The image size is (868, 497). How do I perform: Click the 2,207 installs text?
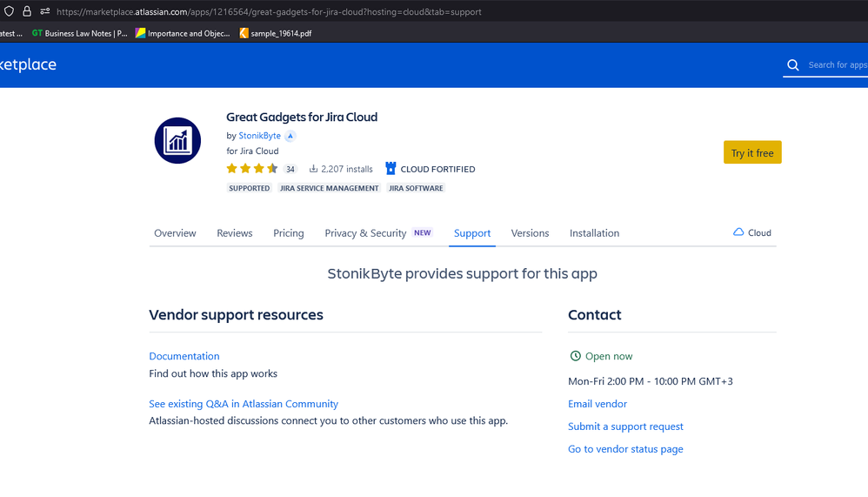347,169
